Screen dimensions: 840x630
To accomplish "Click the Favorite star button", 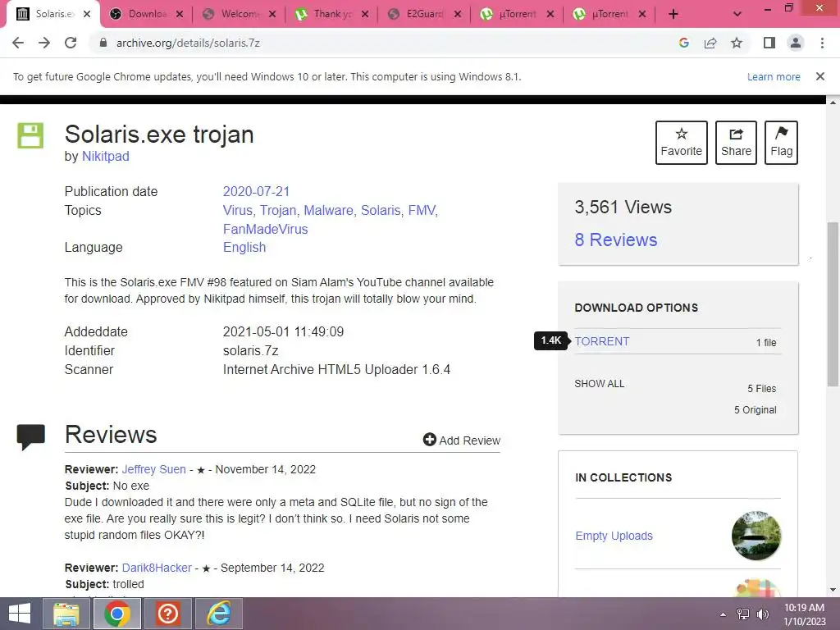I will (682, 143).
